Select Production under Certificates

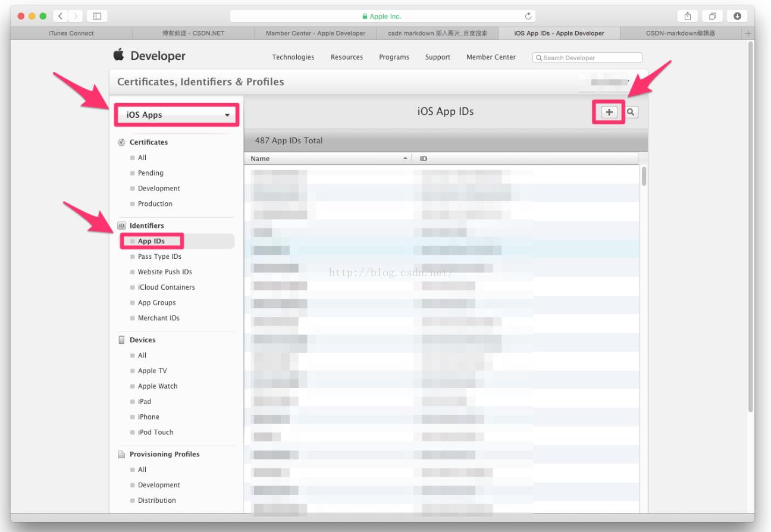tap(155, 204)
